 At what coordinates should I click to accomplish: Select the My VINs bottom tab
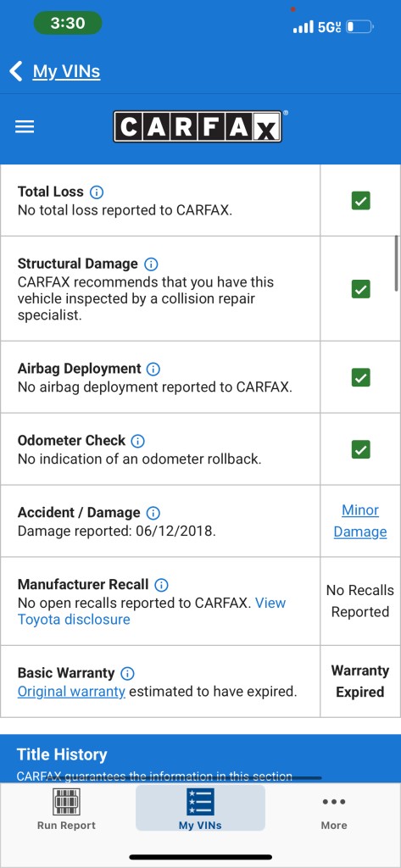(x=200, y=809)
